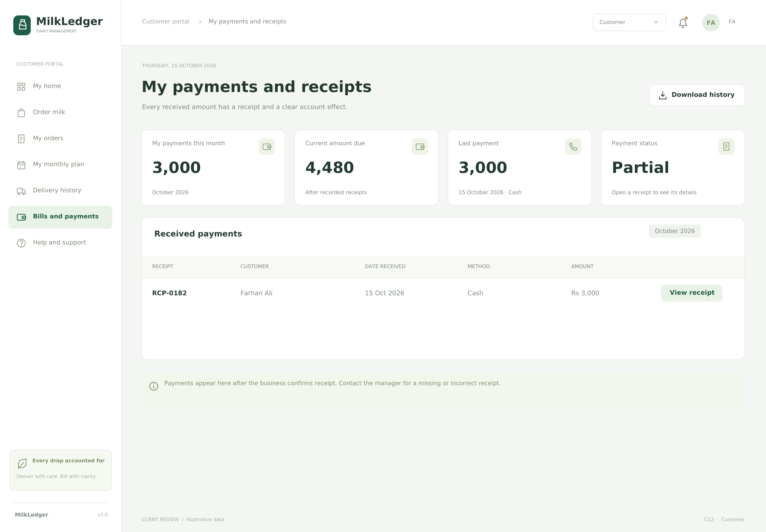Click CLIENT REVIEW / Illustrative data footer text
Image resolution: width=766 pixels, height=532 pixels.
pos(183,519)
